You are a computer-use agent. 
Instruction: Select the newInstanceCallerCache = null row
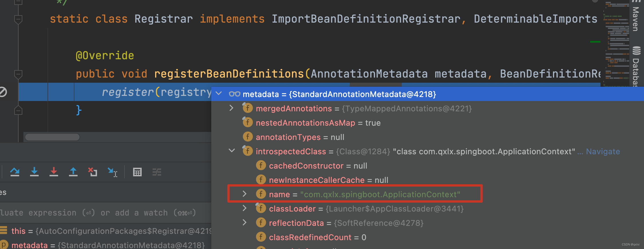(x=428, y=180)
